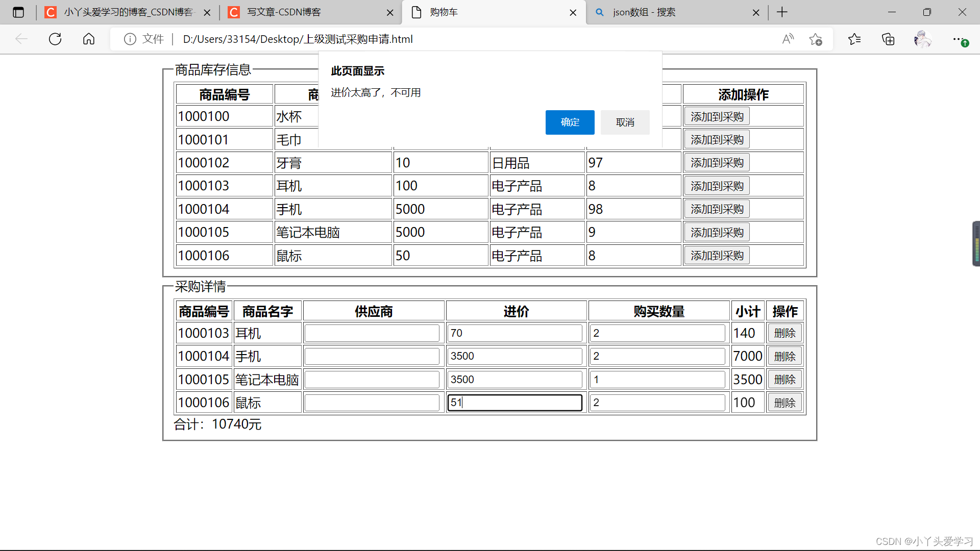This screenshot has width=980, height=551.
Task: Click the 商品编号 header in stock table
Action: pos(224,94)
